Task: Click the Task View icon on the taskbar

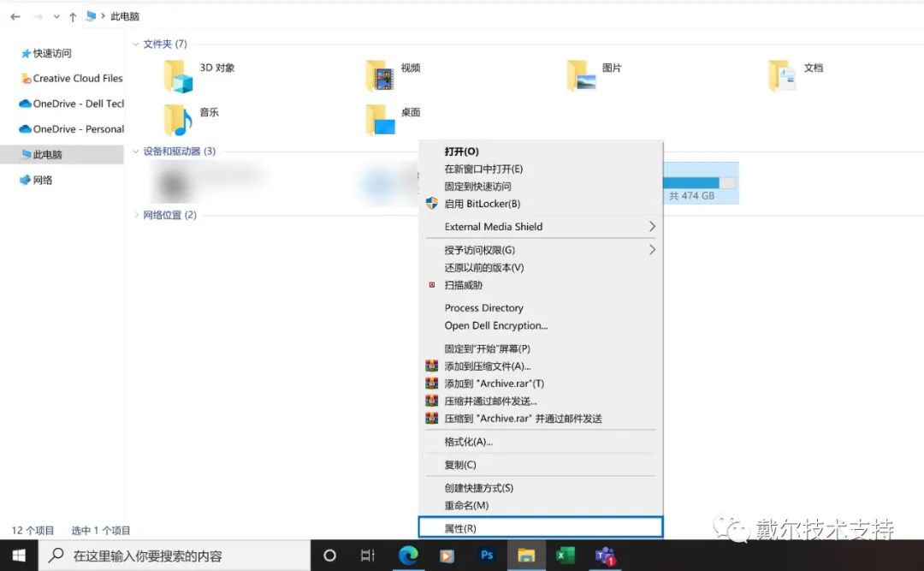Action: [368, 556]
